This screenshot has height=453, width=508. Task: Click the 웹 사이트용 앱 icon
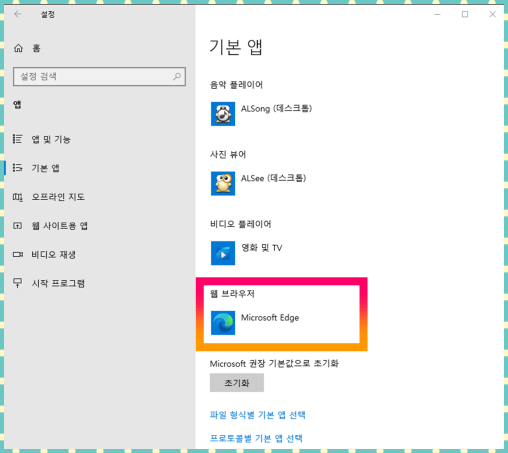17,226
